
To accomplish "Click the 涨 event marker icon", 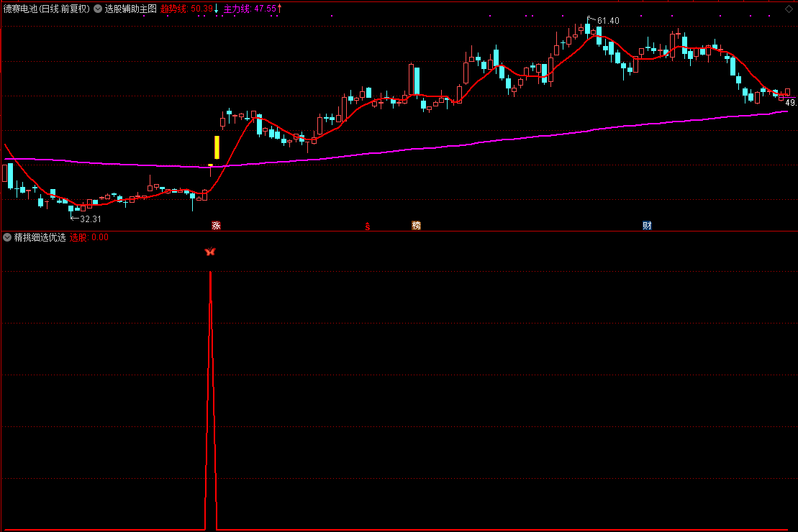I will 216,225.
